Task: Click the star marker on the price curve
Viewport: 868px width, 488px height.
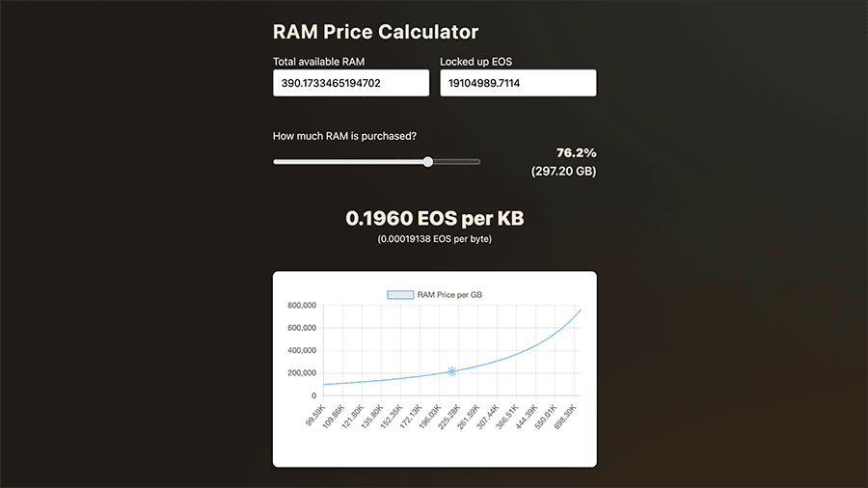Action: [x=451, y=371]
